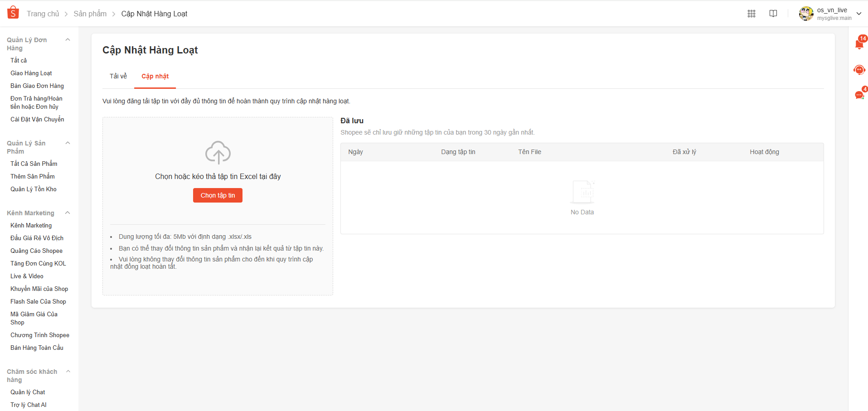
Task: Open the book guide icon
Action: (x=773, y=14)
